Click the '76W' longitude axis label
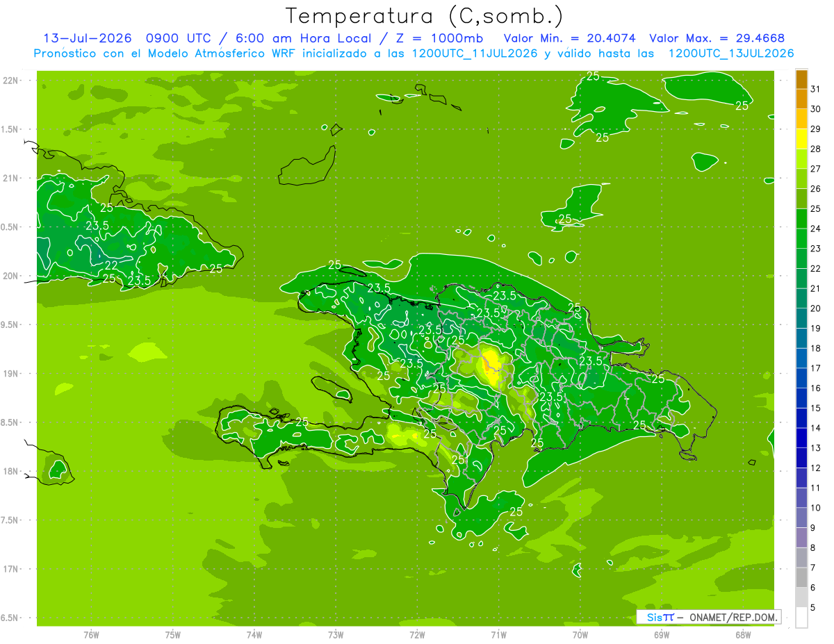This screenshot has height=644, width=834. pos(91,634)
